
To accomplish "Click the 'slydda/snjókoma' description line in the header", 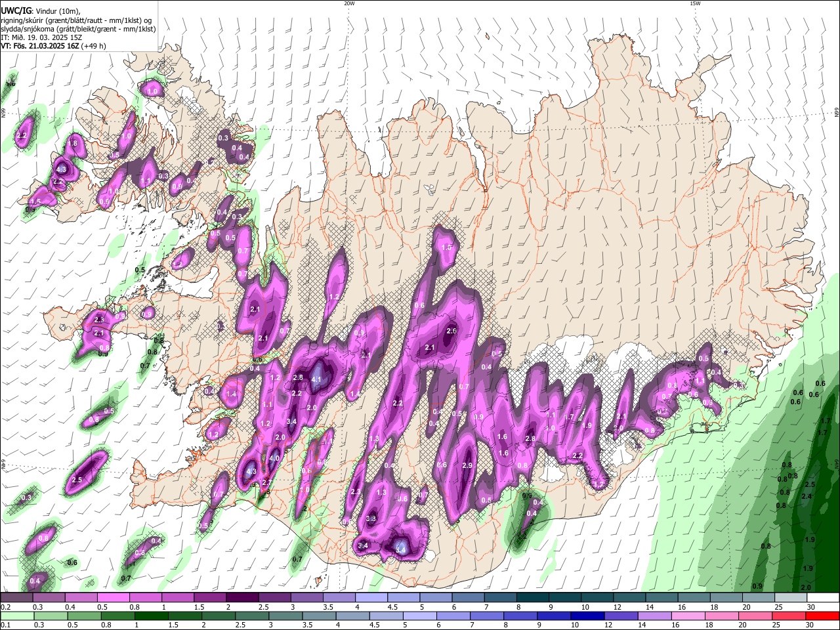I will (x=78, y=29).
